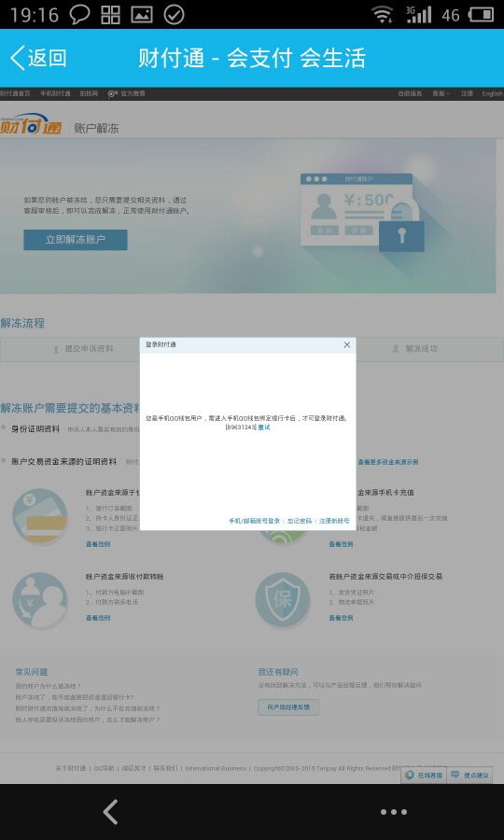
Task: Open the three-dot more menu
Action: click(394, 812)
